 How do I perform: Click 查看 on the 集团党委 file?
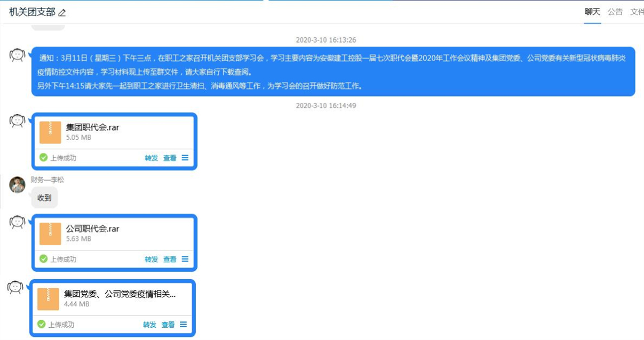point(168,325)
